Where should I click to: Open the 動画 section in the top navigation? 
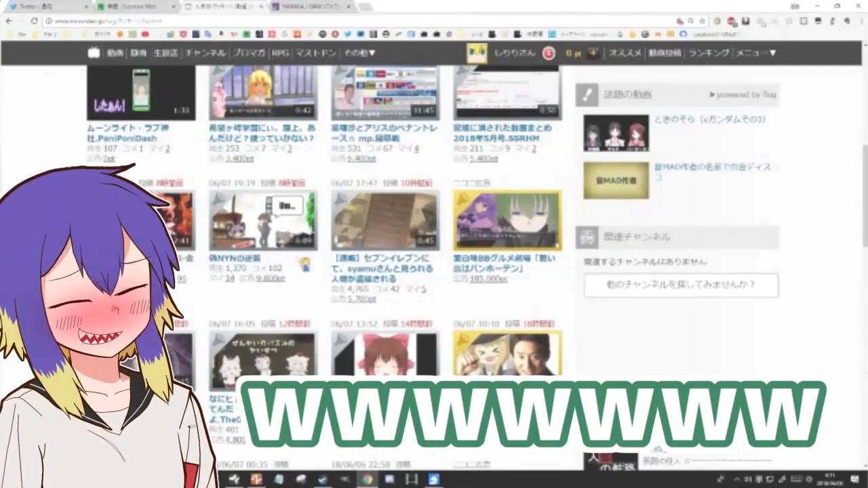coord(115,53)
